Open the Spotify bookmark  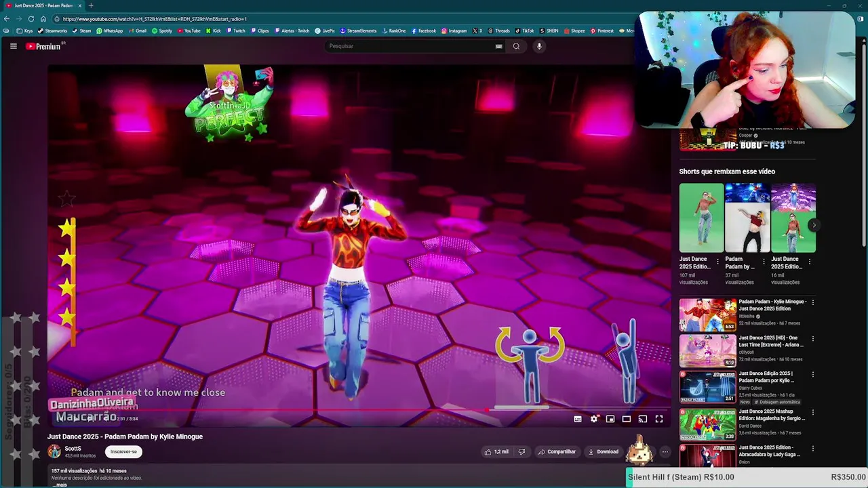coord(162,30)
